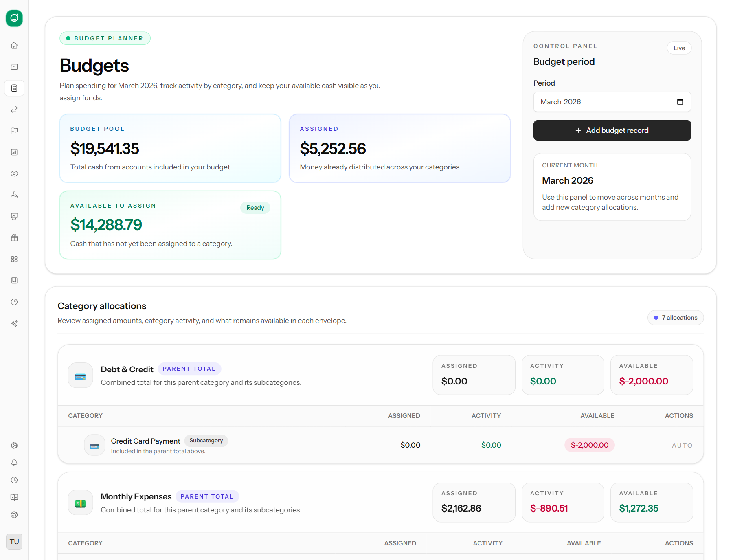The image size is (733, 560).
Task: Open the calendar picker icon in Period field
Action: (680, 102)
